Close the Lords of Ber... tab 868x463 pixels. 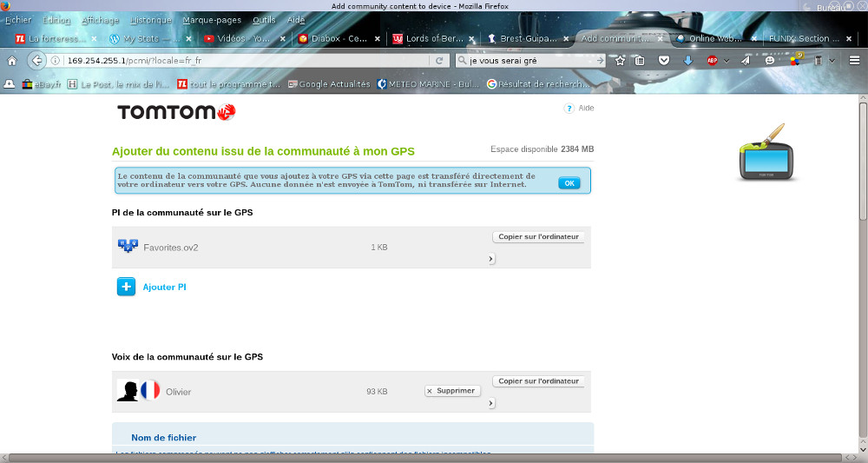point(471,39)
